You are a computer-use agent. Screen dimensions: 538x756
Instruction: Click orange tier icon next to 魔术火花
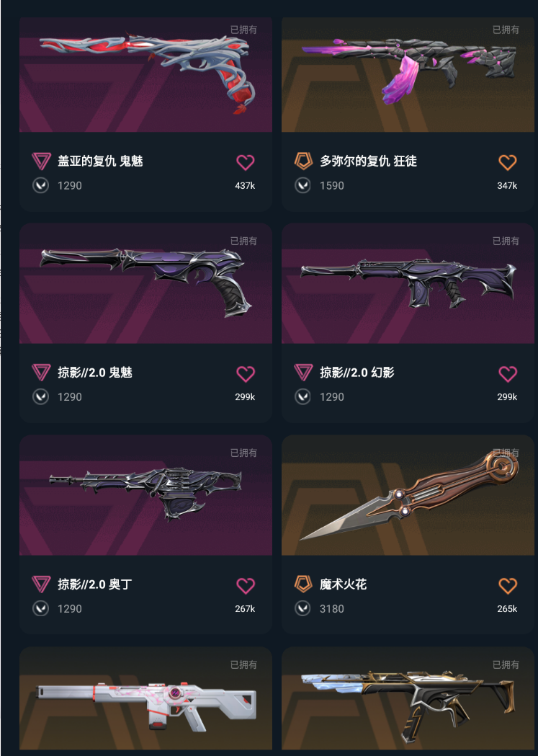[x=303, y=584]
